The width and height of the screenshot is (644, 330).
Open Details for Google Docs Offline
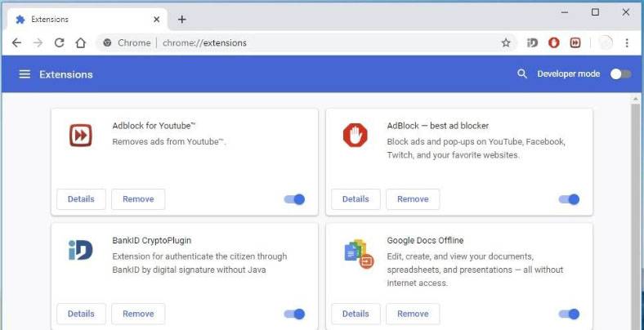[x=356, y=314]
